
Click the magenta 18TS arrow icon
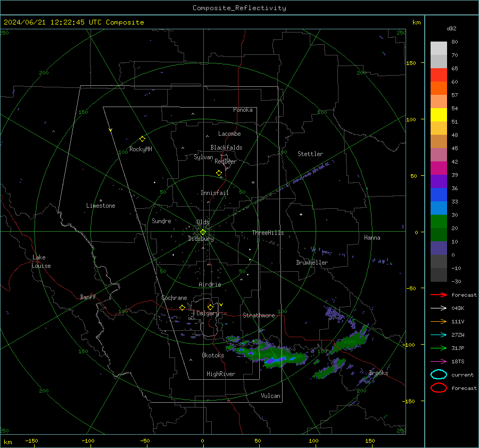[439, 362]
